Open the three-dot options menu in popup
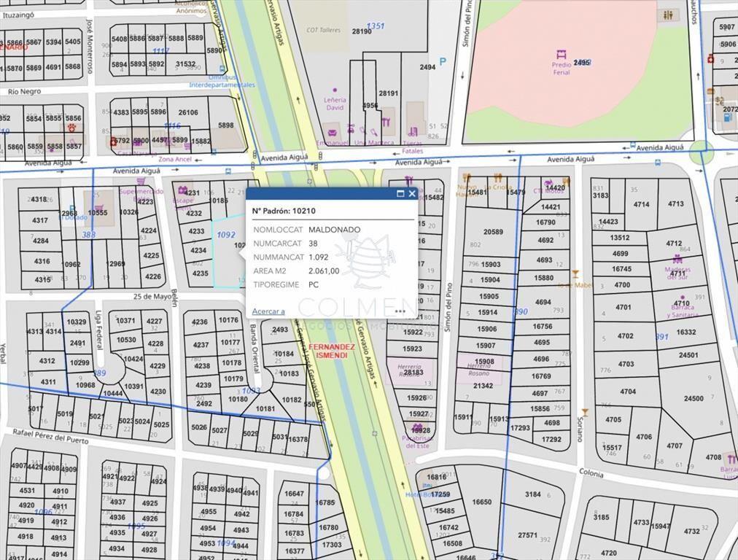 400,311
